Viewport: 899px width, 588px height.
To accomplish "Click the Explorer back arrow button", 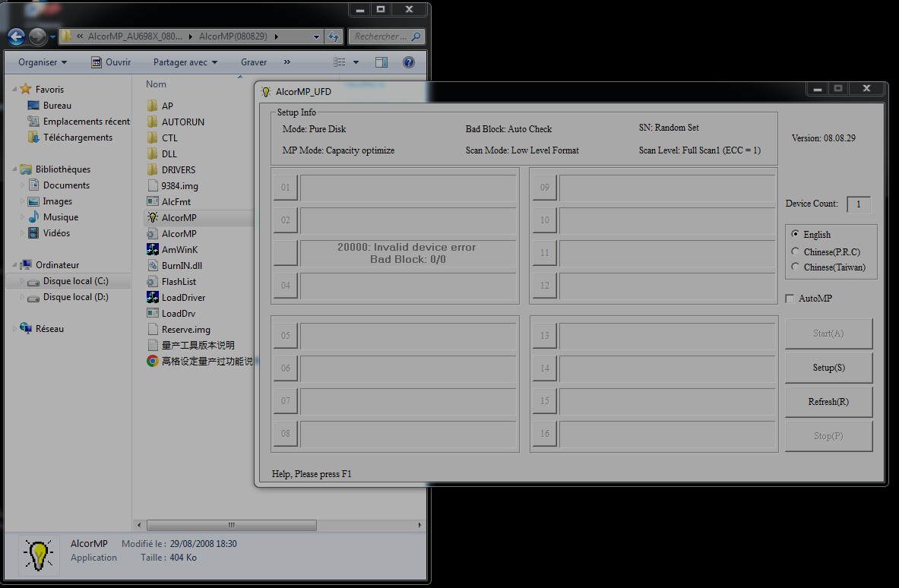I will point(16,36).
